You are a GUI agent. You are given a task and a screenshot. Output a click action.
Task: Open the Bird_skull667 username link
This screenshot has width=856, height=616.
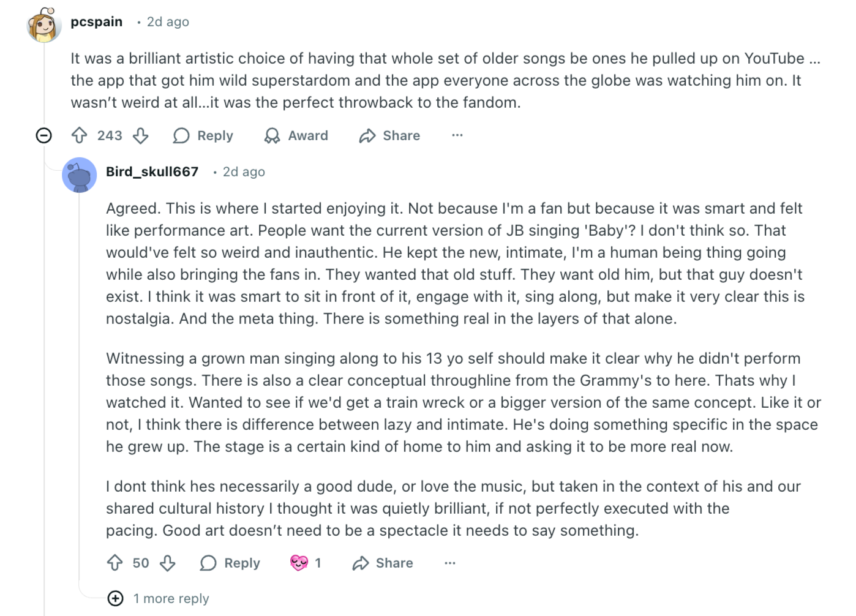point(152,172)
